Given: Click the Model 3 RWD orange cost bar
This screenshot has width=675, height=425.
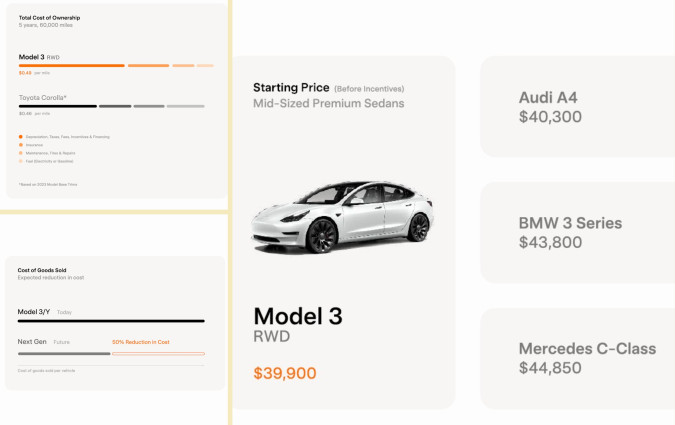Looking at the screenshot, I should (x=72, y=65).
